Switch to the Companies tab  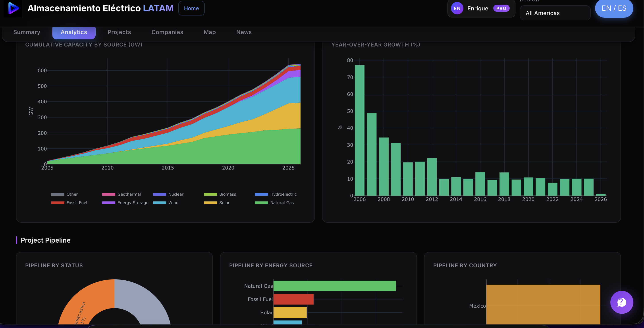click(167, 32)
